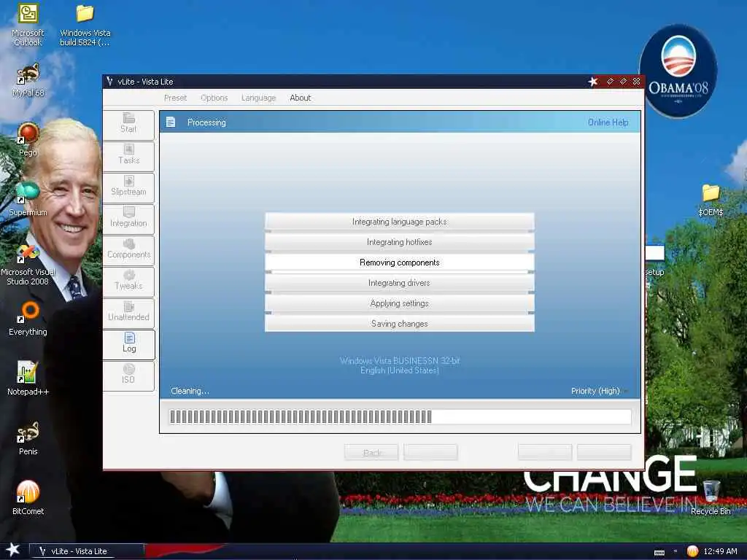Image resolution: width=747 pixels, height=560 pixels.
Task: Open the Start section in vLite sidebar
Action: pyautogui.click(x=128, y=125)
